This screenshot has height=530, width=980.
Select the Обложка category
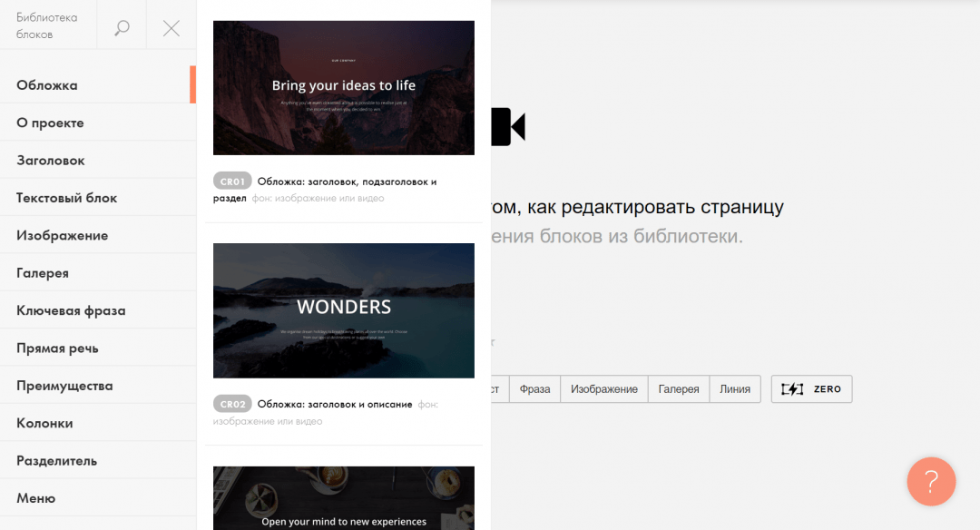tap(47, 85)
